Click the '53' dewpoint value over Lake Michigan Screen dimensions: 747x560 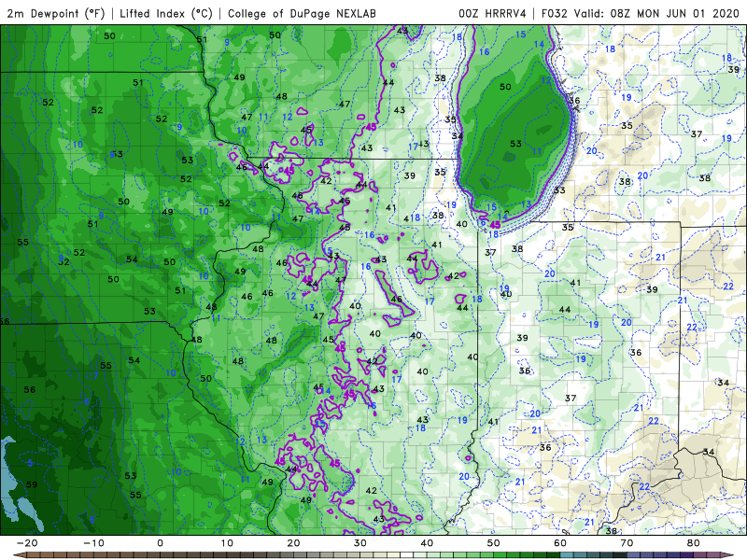pyautogui.click(x=515, y=144)
